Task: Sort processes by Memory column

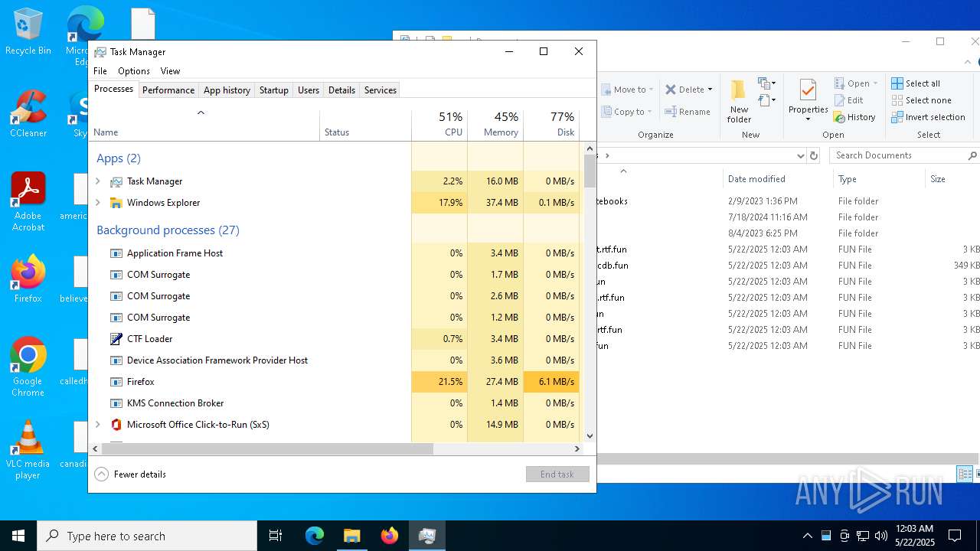Action: click(495, 125)
